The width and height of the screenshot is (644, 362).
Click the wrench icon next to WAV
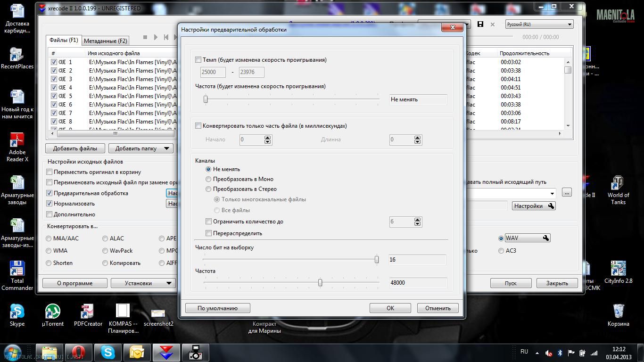(546, 238)
